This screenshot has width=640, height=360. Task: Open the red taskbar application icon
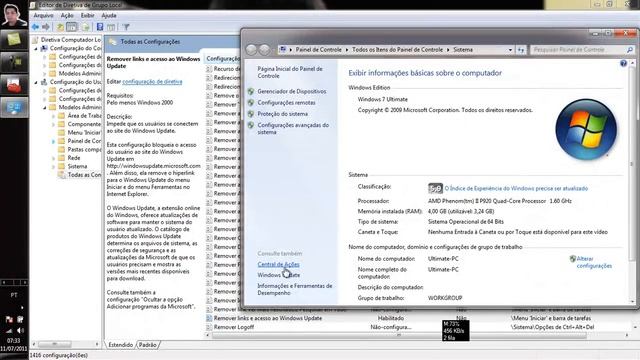click(x=14, y=85)
